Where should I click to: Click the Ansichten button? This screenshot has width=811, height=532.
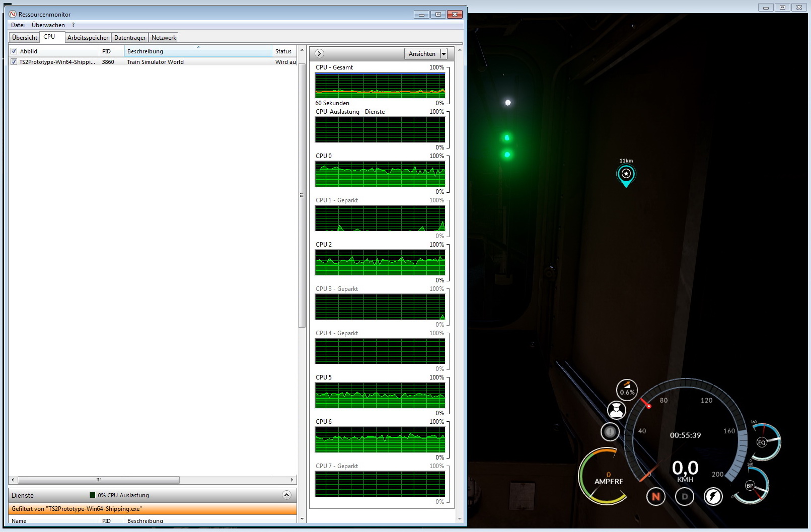click(x=422, y=54)
